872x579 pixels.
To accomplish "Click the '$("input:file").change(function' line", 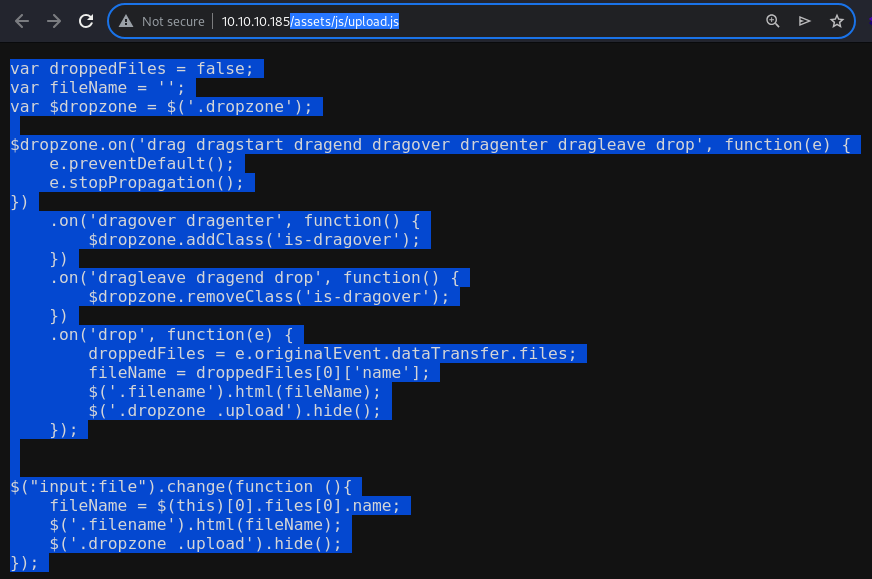I will (181, 487).
